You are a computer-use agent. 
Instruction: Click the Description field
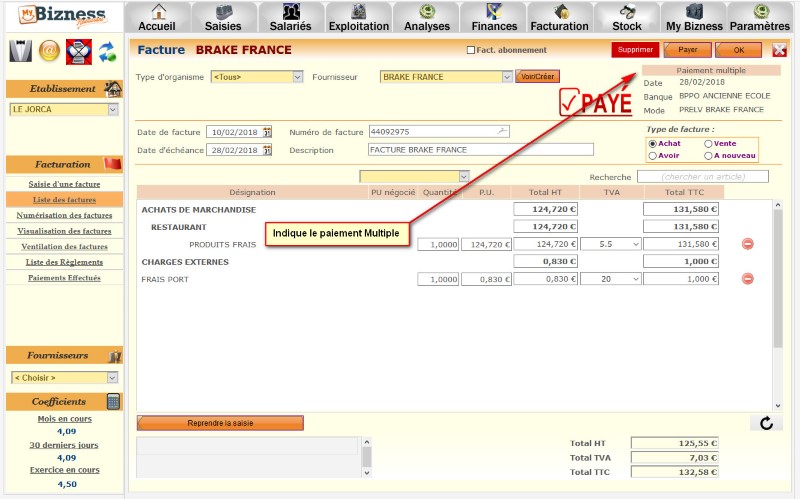coord(481,149)
